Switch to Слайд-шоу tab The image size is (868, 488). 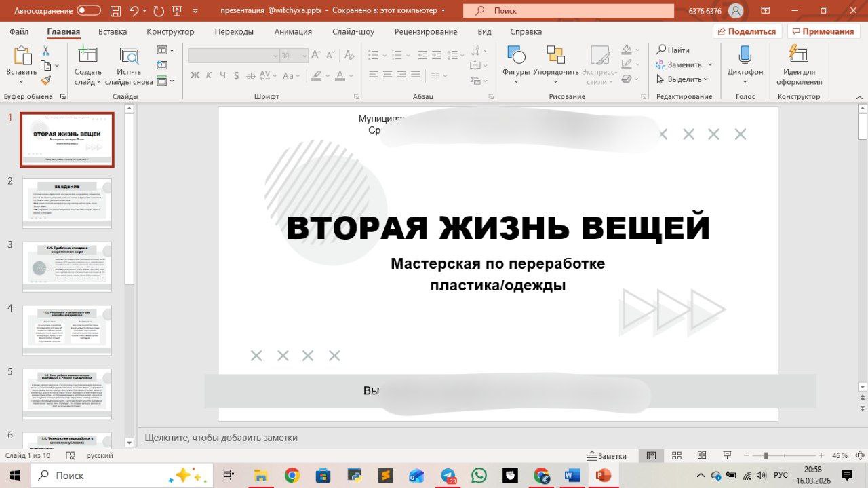tap(353, 31)
